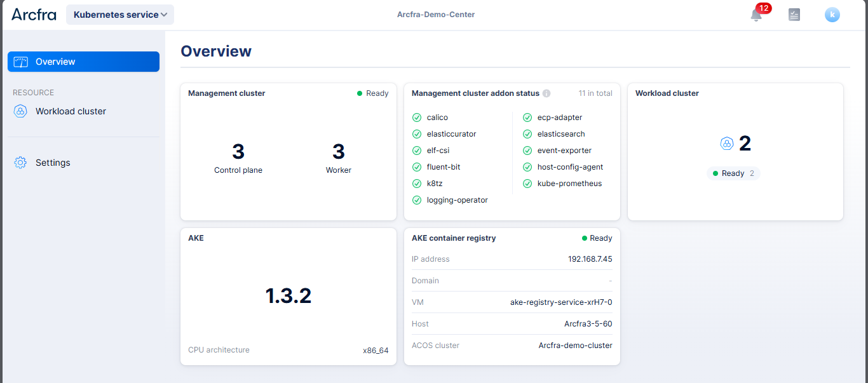Click the Settings gear icon in sidebar
This screenshot has height=383, width=868.
[x=20, y=163]
